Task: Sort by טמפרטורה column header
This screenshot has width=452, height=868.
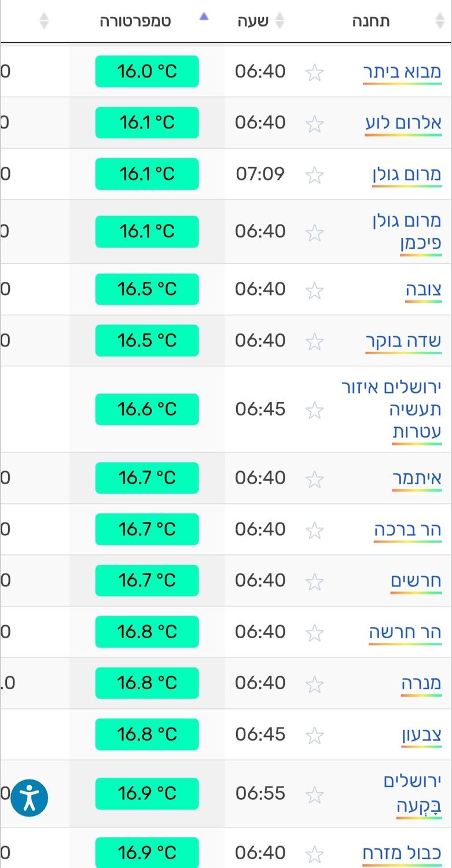Action: (135, 21)
